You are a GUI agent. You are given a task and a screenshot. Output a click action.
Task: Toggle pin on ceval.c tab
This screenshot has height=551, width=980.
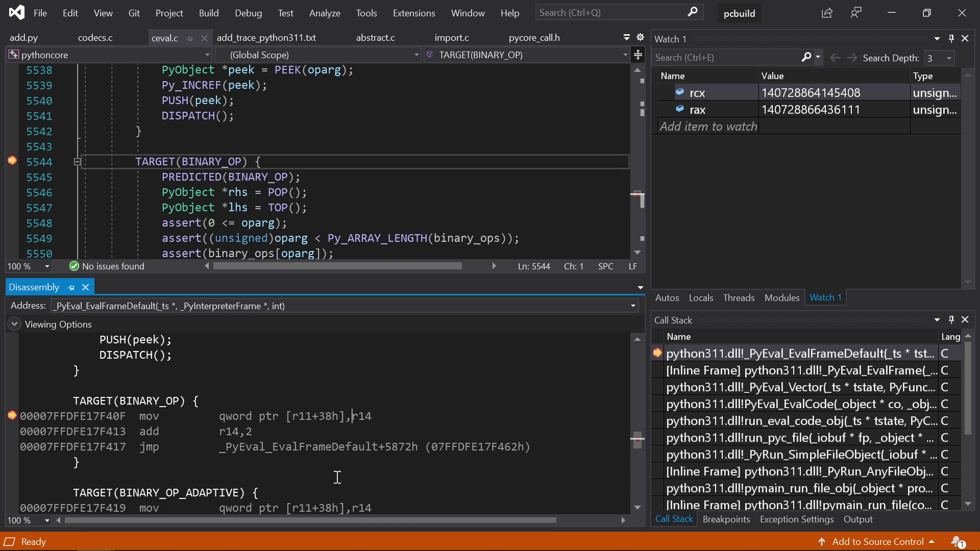(190, 38)
